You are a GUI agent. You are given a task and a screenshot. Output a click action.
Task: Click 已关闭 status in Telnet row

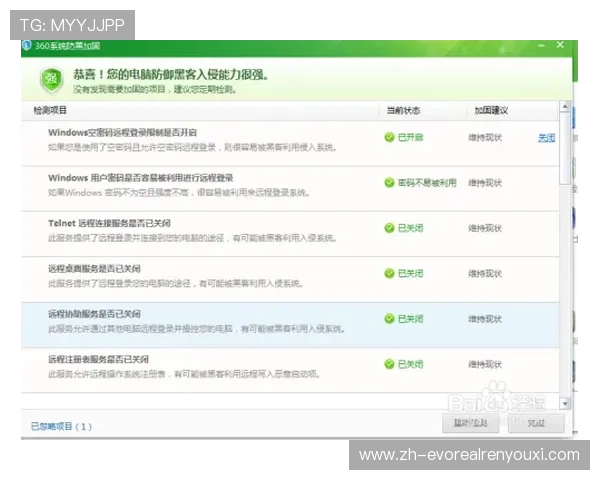[x=411, y=228]
